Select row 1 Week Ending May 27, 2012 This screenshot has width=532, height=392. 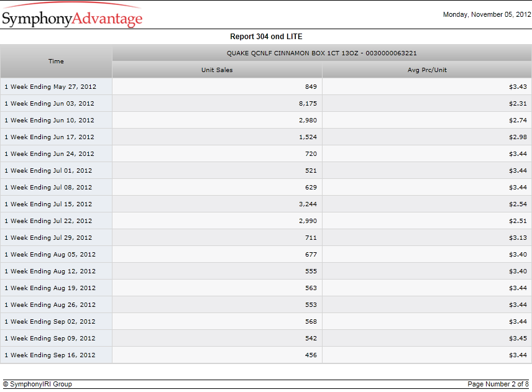(x=266, y=86)
